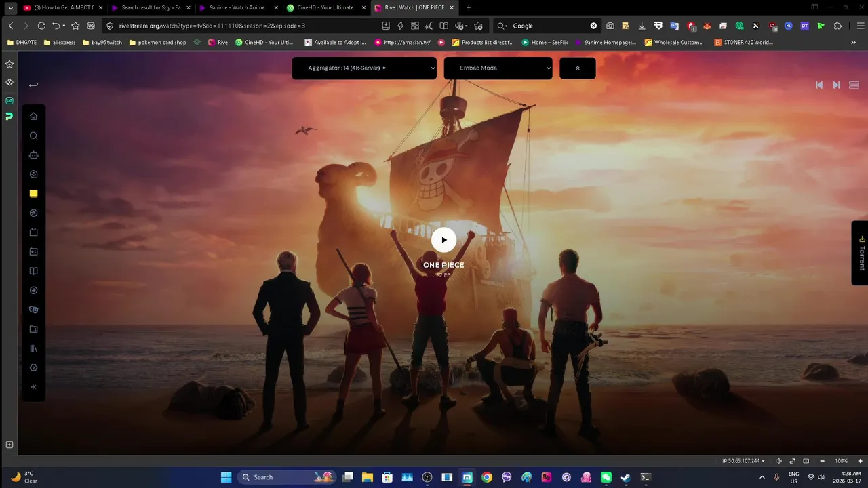868x488 pixels.
Task: Open Steam from the taskbar
Action: pos(626,477)
